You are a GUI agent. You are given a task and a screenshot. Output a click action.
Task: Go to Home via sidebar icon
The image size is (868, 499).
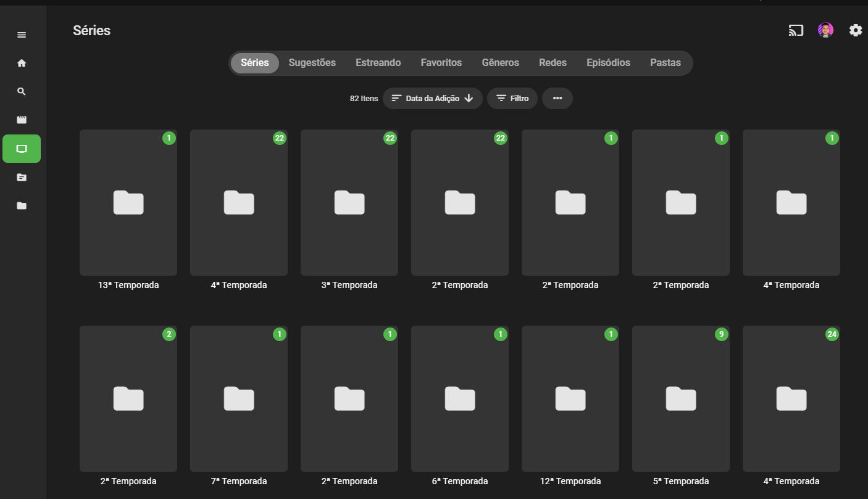pos(22,63)
